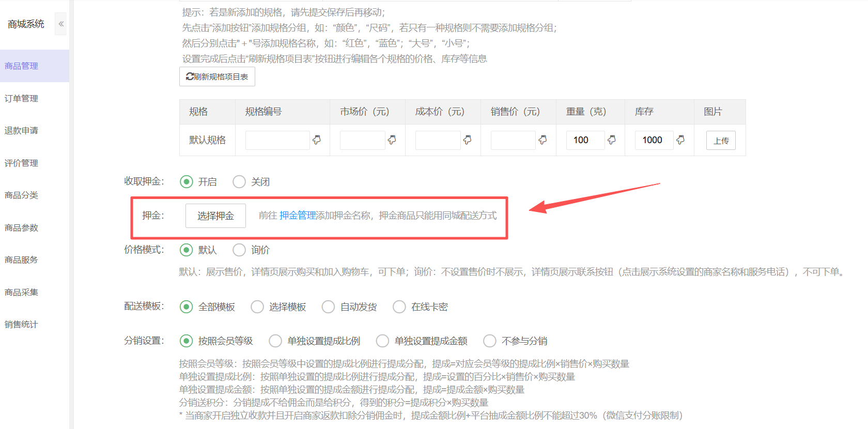
Task: Click the hand-down icon beside 规格编号 input
Action: [317, 140]
